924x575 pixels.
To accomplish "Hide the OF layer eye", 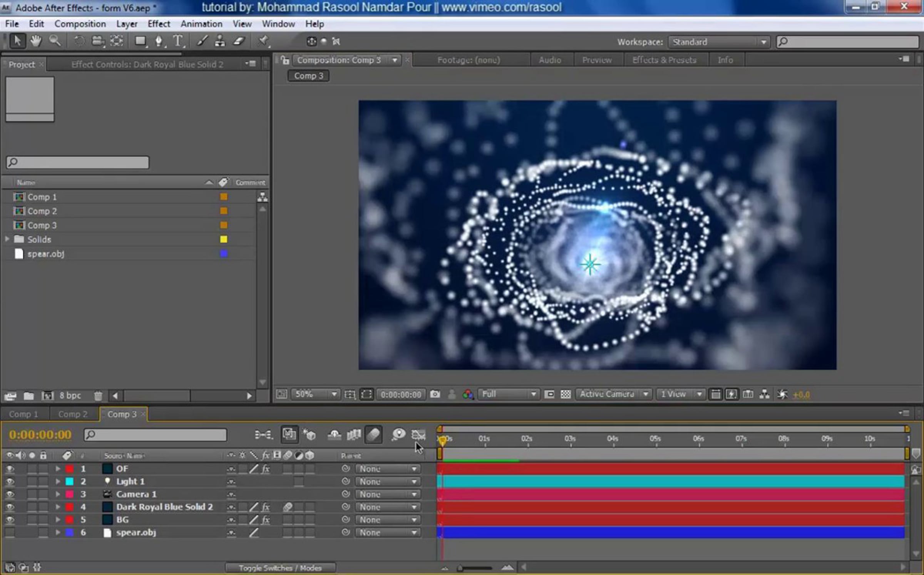I will point(10,469).
